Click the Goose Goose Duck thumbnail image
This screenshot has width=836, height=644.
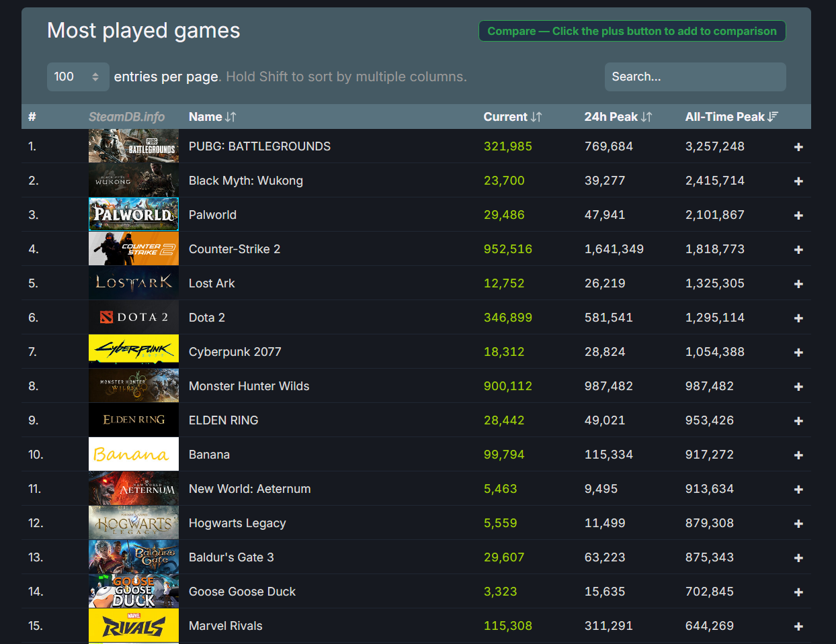[x=134, y=592]
